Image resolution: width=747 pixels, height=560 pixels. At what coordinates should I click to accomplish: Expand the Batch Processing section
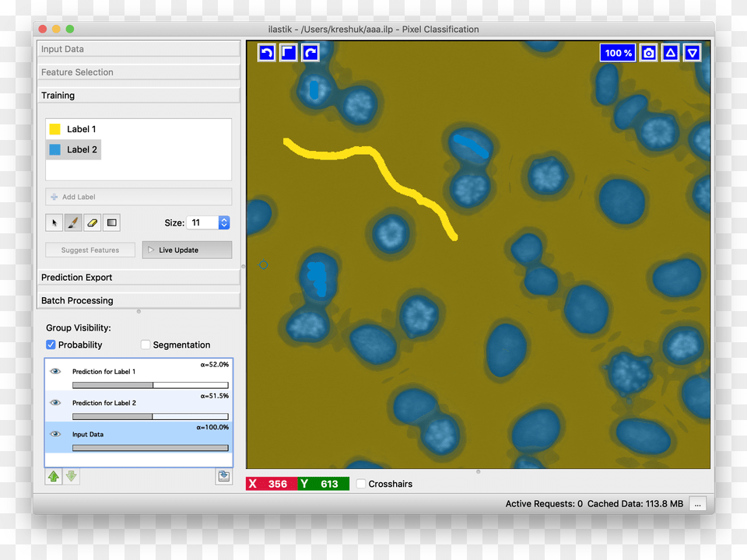pyautogui.click(x=139, y=300)
